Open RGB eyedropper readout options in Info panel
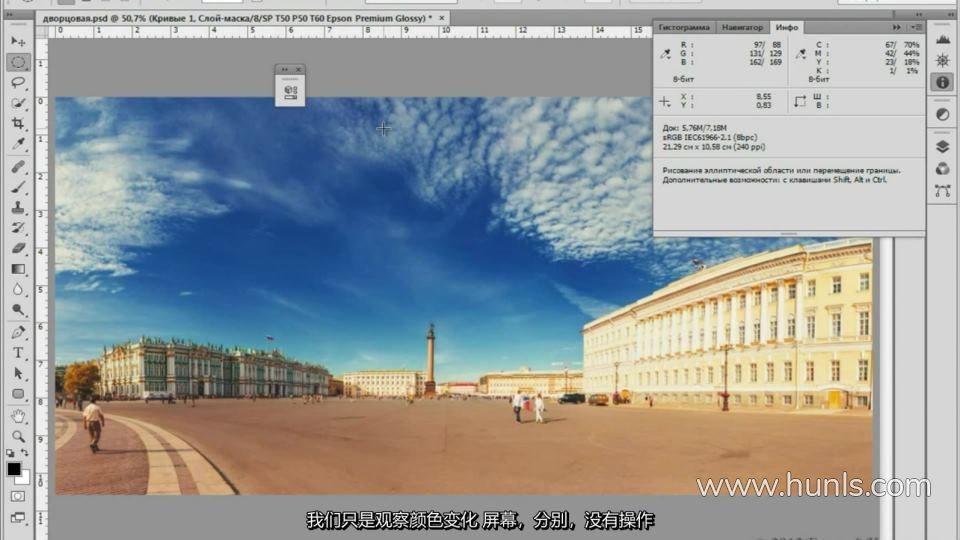Viewport: 960px width, 540px height. 666,54
